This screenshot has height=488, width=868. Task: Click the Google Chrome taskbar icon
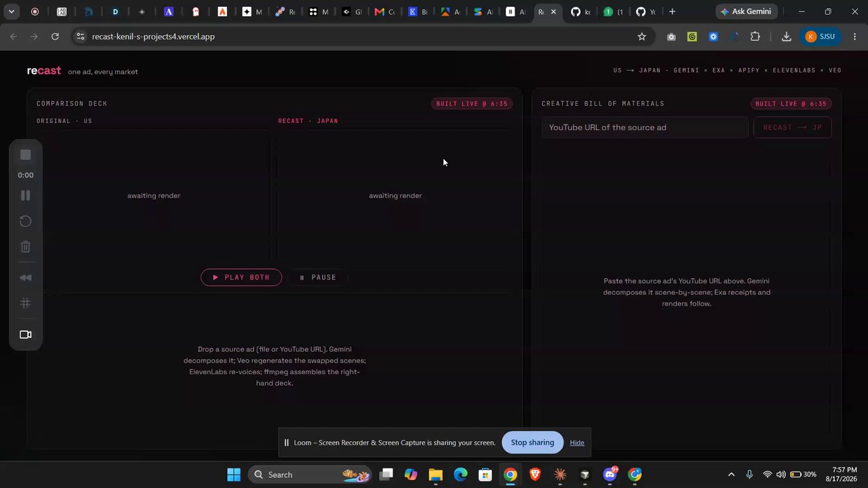coord(511,474)
